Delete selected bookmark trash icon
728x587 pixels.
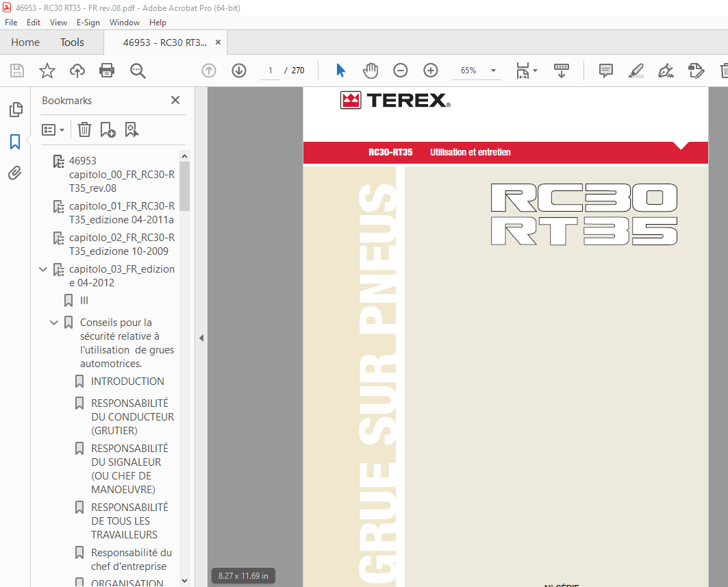(x=84, y=129)
